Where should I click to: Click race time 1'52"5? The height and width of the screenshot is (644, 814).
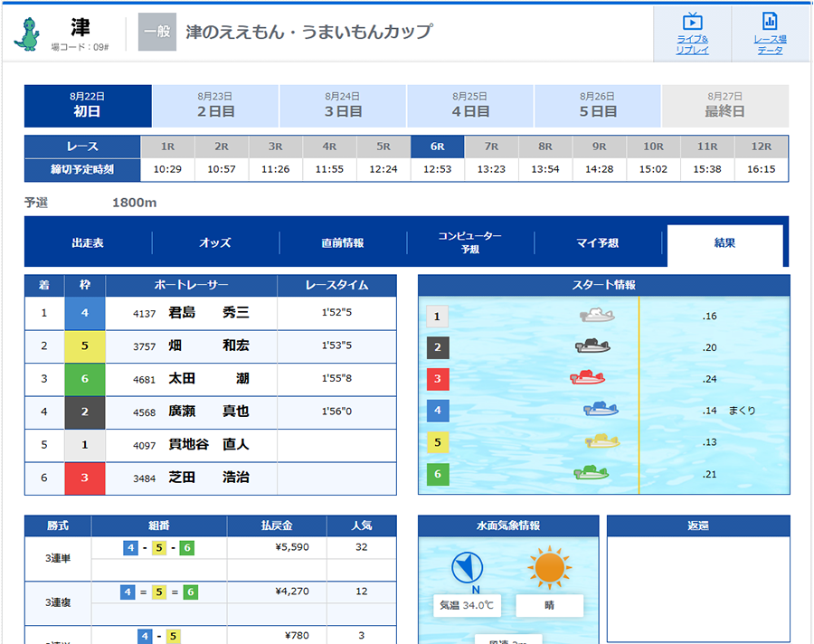[337, 313]
